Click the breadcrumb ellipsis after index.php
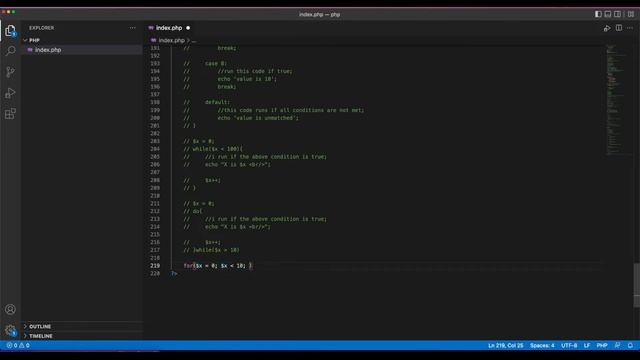The image size is (640, 360). coord(194,40)
